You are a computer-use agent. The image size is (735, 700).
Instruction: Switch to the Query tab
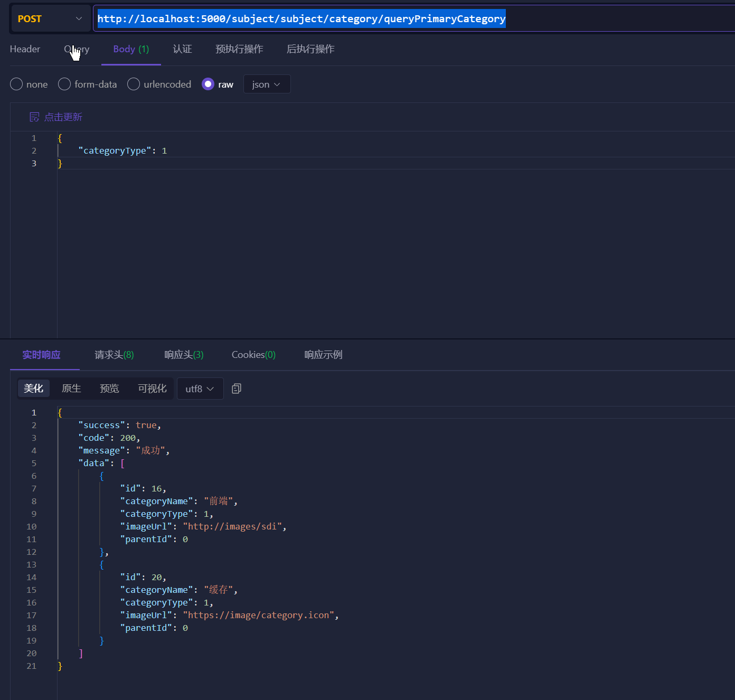[x=77, y=49]
